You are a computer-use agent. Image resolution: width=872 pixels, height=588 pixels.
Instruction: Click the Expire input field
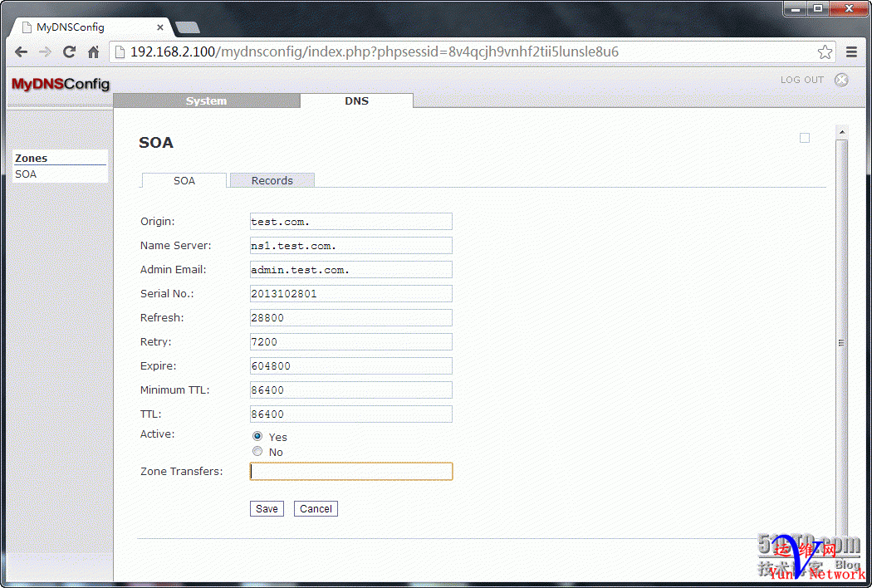[x=351, y=366]
